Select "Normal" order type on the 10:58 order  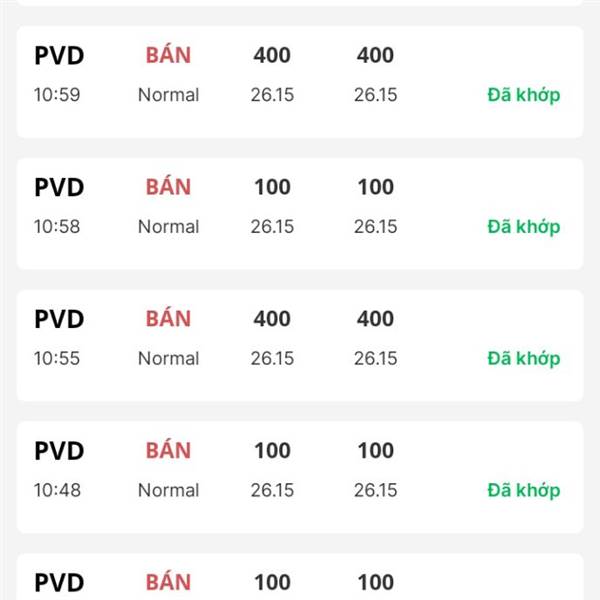point(168,227)
